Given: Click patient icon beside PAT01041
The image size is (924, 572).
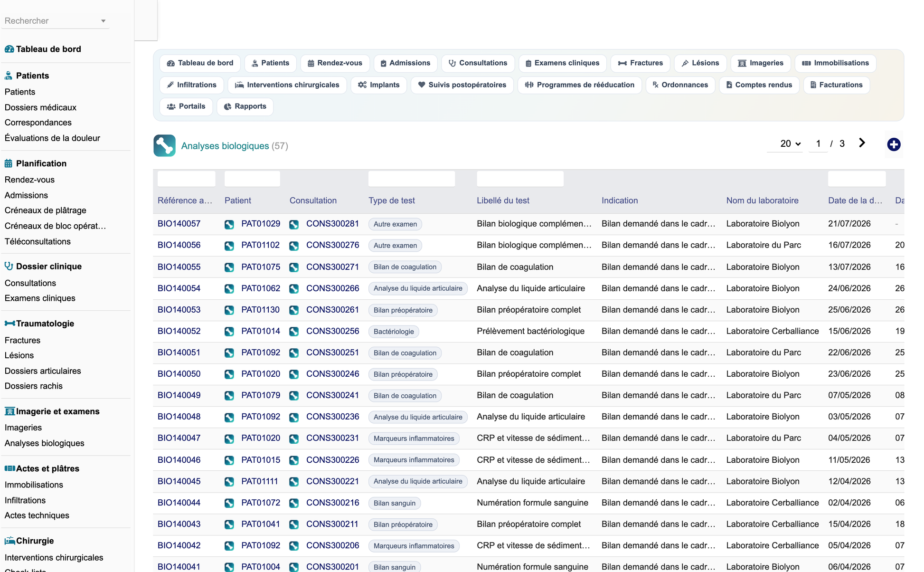Looking at the screenshot, I should point(229,524).
